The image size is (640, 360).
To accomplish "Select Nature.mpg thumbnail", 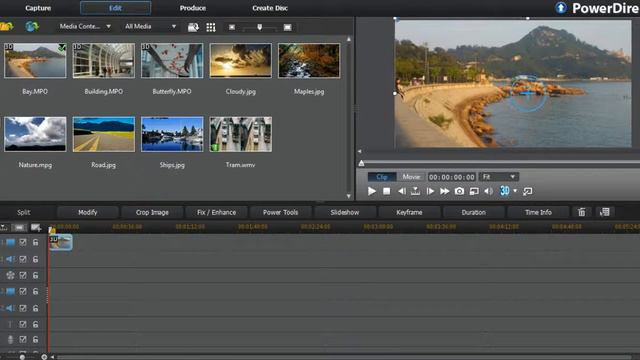I will point(35,134).
